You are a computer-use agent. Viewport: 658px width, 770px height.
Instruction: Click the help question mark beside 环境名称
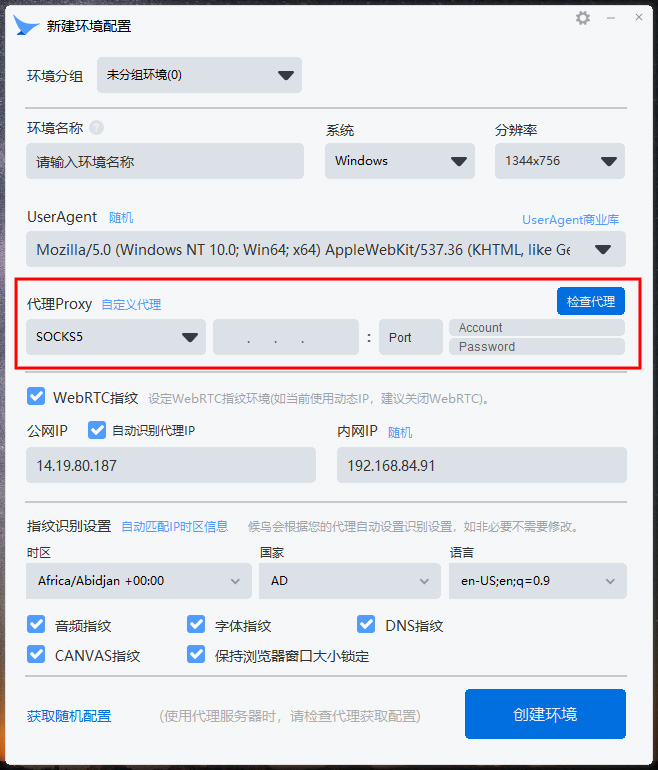point(96,128)
